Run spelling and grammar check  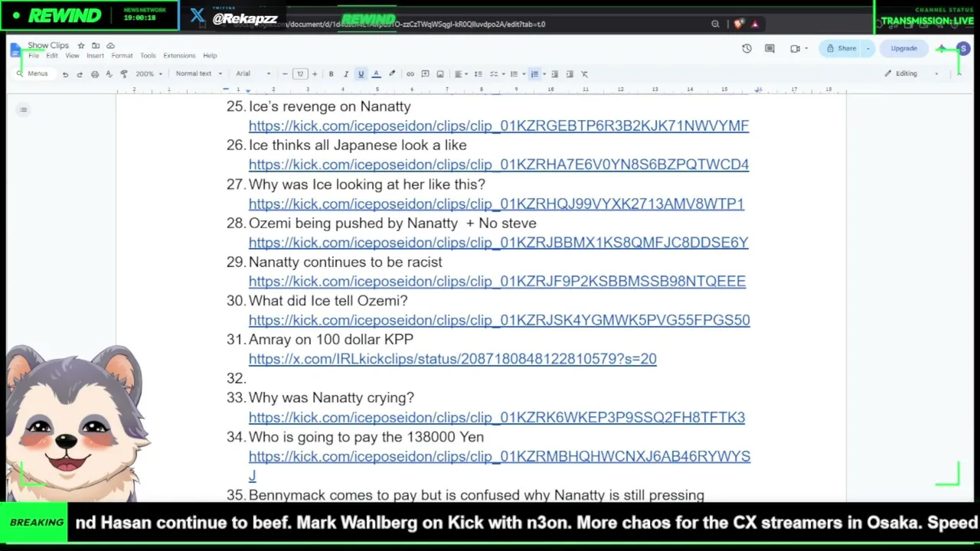[x=109, y=74]
